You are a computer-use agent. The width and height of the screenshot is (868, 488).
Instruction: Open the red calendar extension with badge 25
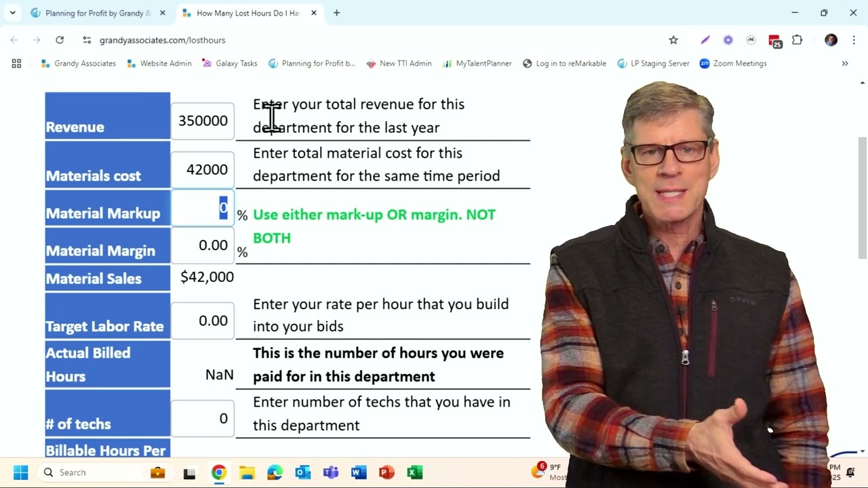pos(774,41)
